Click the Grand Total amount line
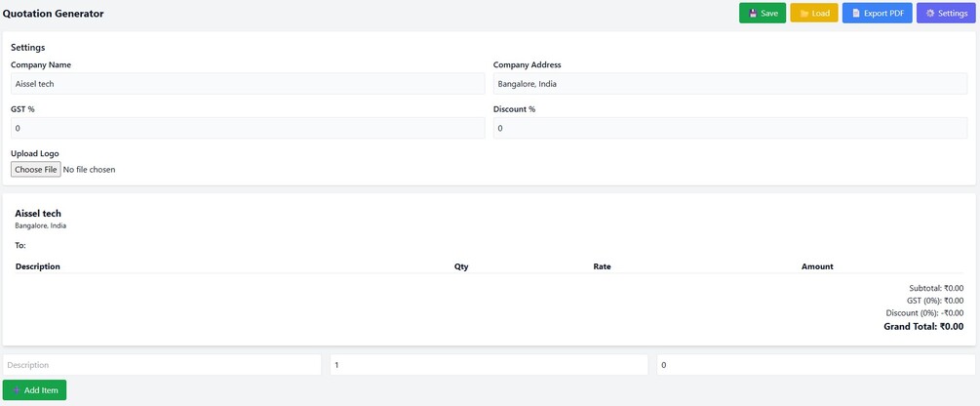 point(922,327)
